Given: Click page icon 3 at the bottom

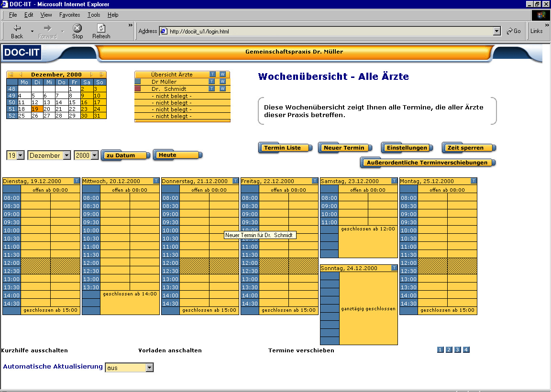Looking at the screenshot, I should 458,349.
